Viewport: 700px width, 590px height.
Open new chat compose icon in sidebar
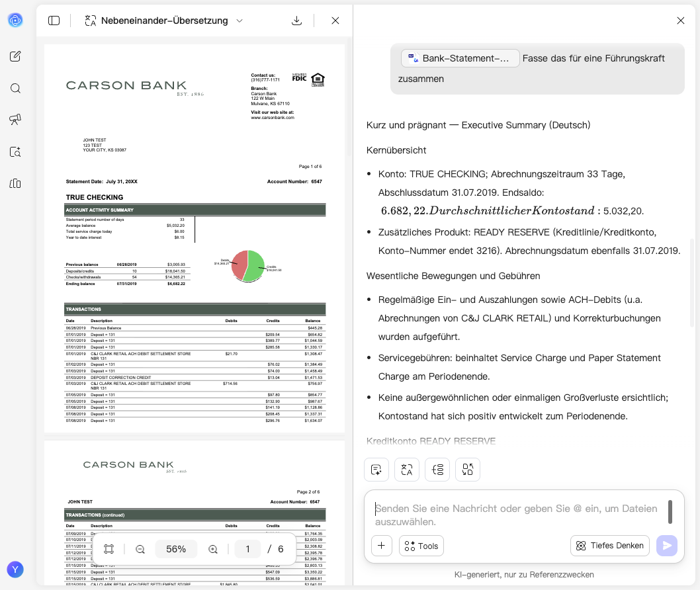tap(15, 56)
